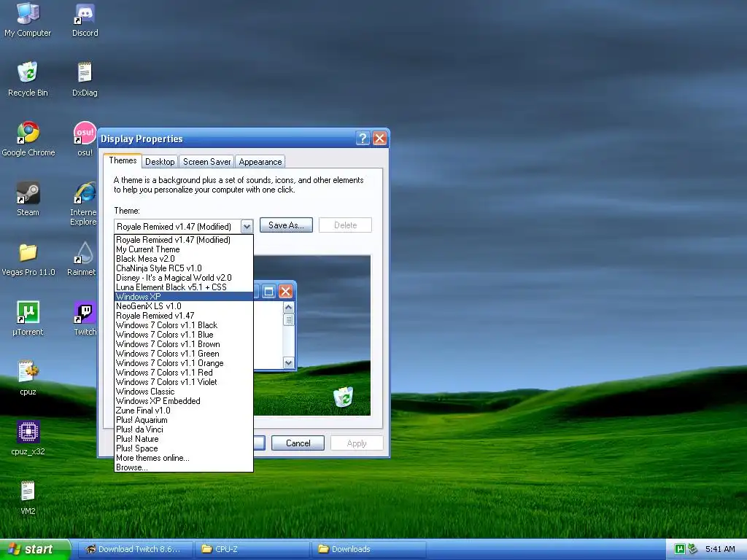
Task: Choose Plus! Aquarium theme
Action: pos(183,420)
